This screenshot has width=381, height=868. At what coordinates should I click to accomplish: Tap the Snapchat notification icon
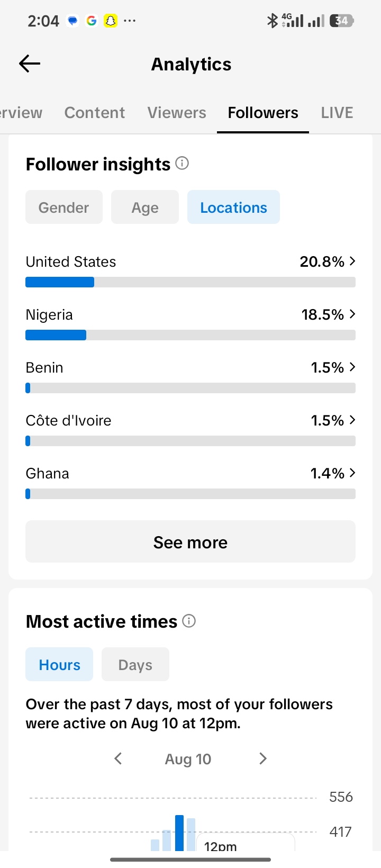point(111,21)
